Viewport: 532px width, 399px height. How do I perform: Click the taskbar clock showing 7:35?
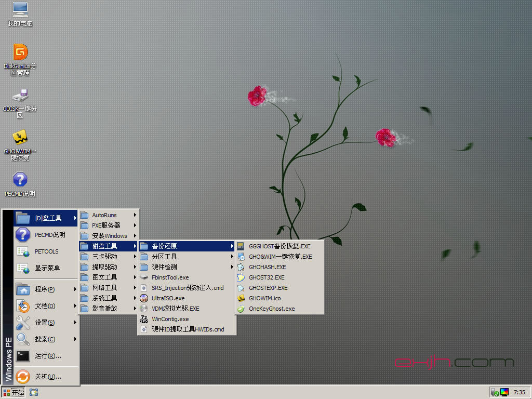(518, 392)
